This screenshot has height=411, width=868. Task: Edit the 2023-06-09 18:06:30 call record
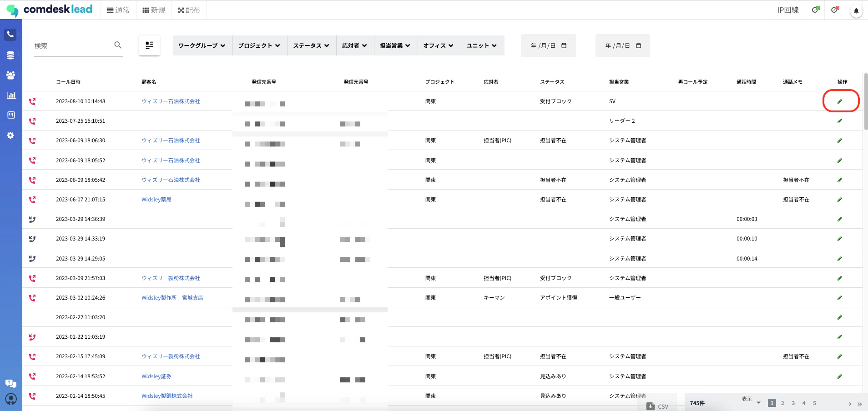[x=840, y=140]
